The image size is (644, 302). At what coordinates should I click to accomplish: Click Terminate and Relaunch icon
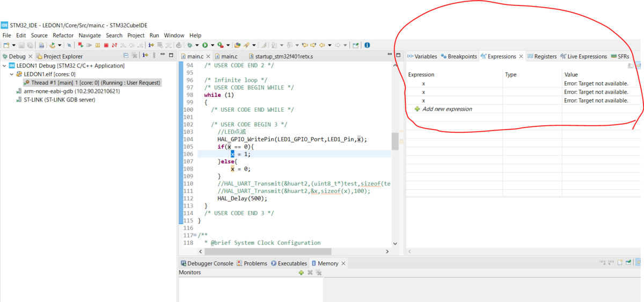80,46
